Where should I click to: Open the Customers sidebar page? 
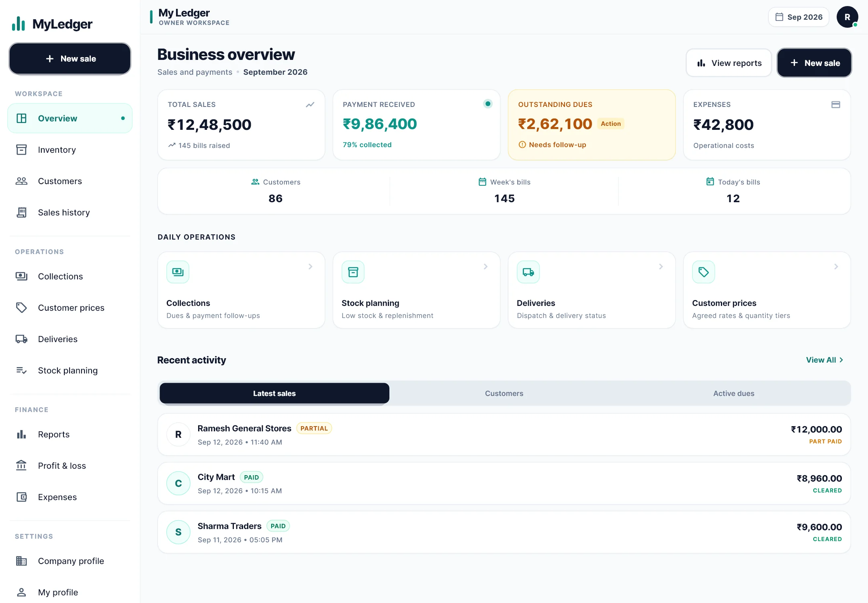point(70,181)
